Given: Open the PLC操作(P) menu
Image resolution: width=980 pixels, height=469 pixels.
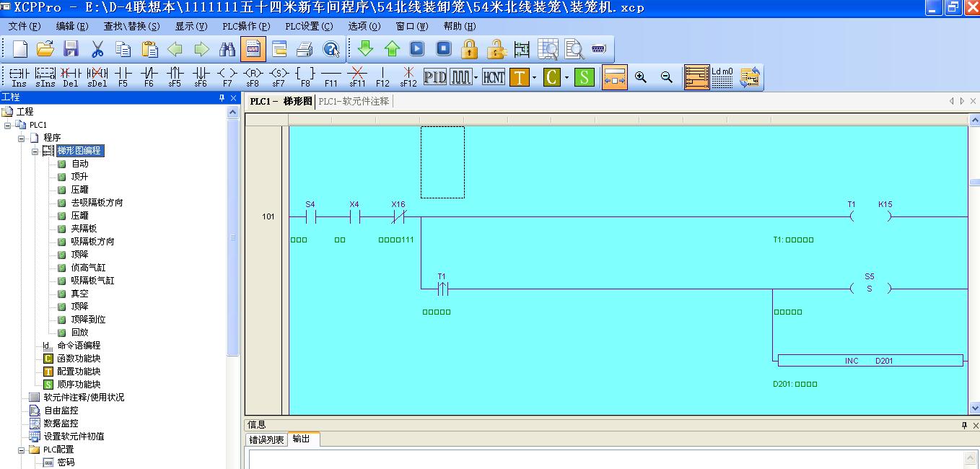Looking at the screenshot, I should pos(246,26).
